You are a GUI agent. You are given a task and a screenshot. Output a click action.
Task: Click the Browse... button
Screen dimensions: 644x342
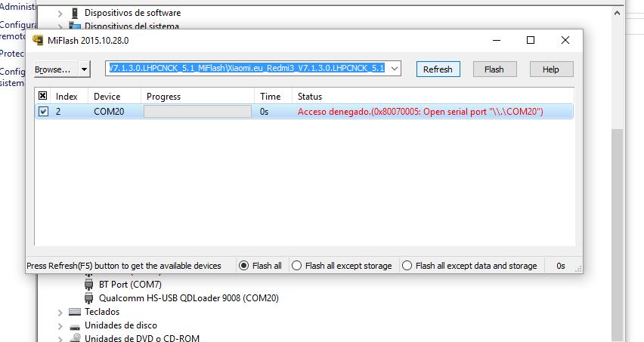click(x=57, y=69)
